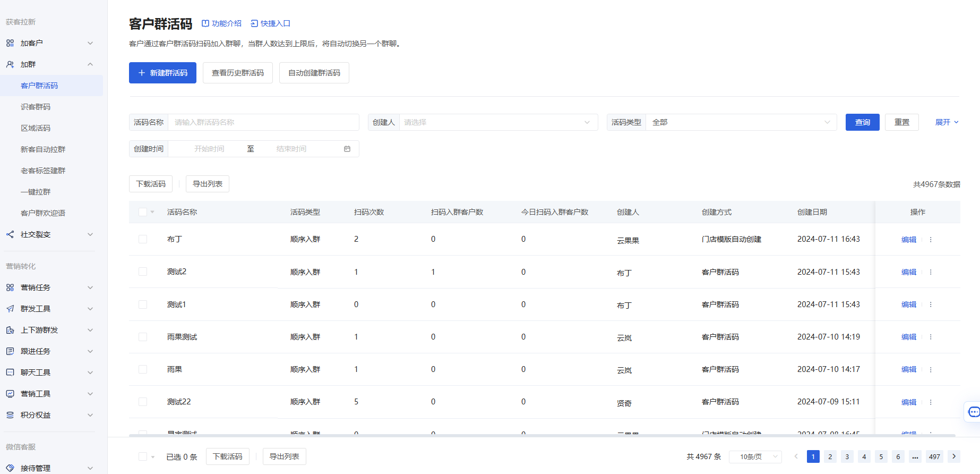Open more actions menu for 测试2 row
Viewport: 980px width, 474px height.
click(x=931, y=272)
